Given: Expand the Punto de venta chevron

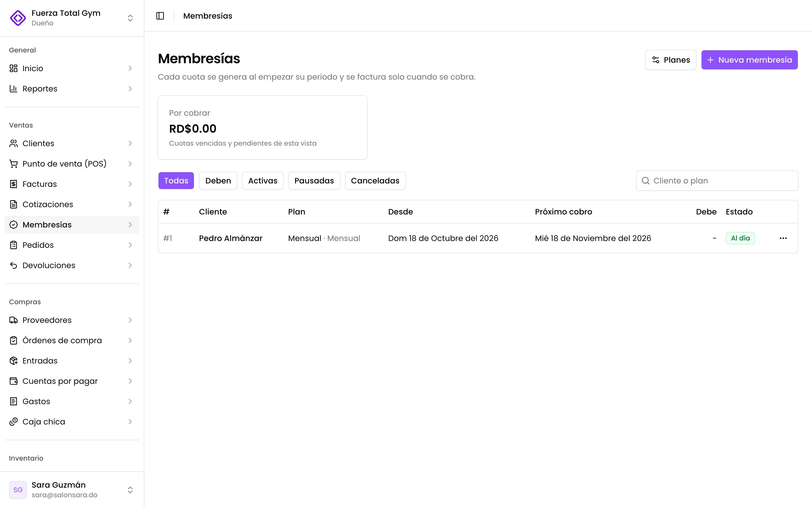Looking at the screenshot, I should [x=130, y=164].
